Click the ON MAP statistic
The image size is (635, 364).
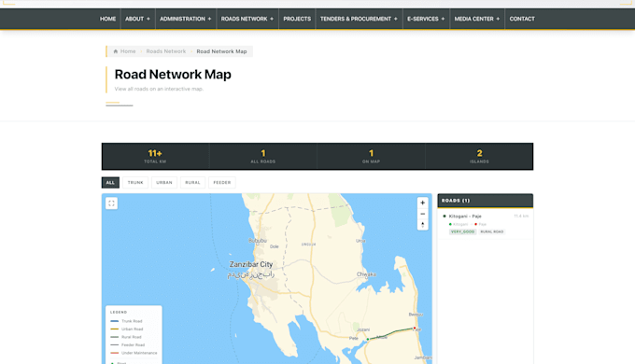tap(371, 156)
